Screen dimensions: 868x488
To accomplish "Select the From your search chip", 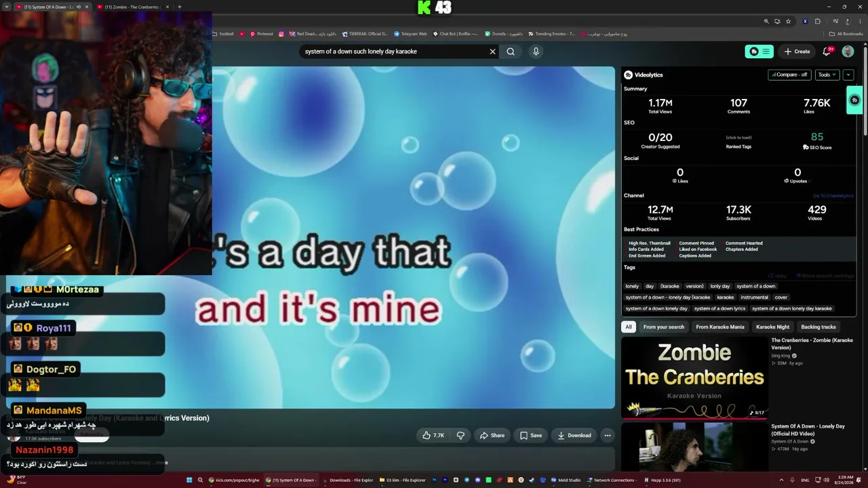I will (x=664, y=327).
